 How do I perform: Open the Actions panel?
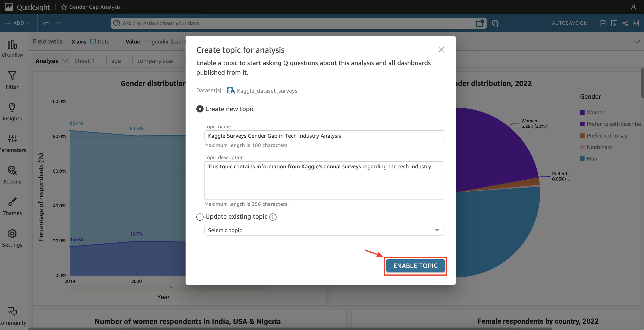point(12,175)
